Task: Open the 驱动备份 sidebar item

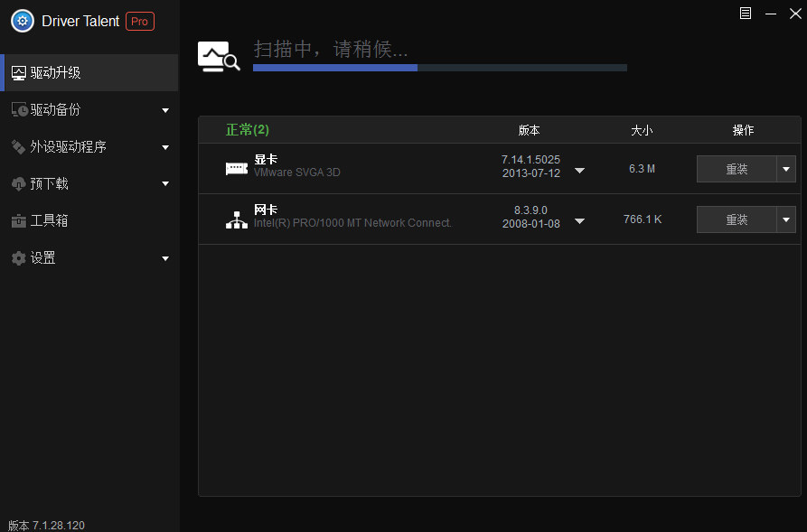Action: (89, 109)
